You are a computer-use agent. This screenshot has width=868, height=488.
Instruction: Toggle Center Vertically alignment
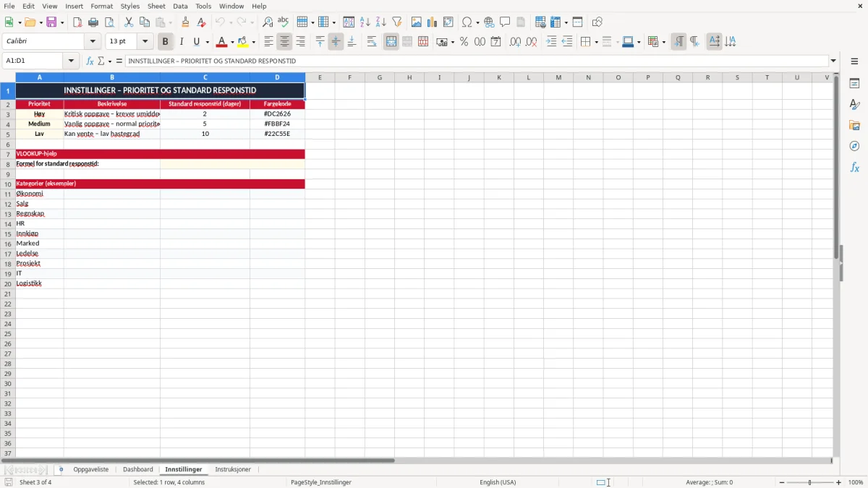336,42
